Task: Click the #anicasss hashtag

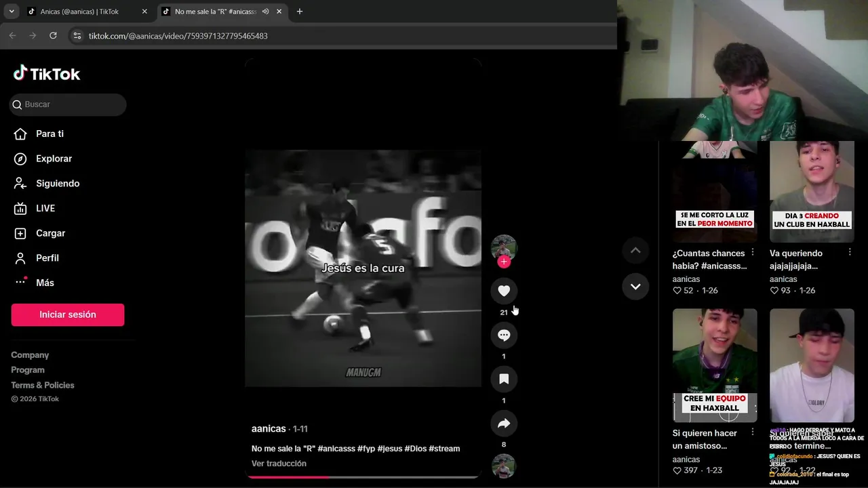Action: point(336,449)
